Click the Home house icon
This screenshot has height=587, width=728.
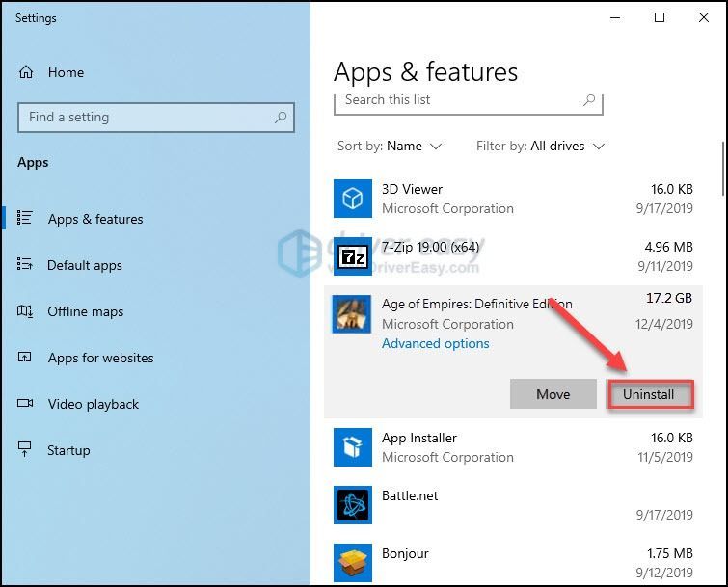(x=26, y=72)
